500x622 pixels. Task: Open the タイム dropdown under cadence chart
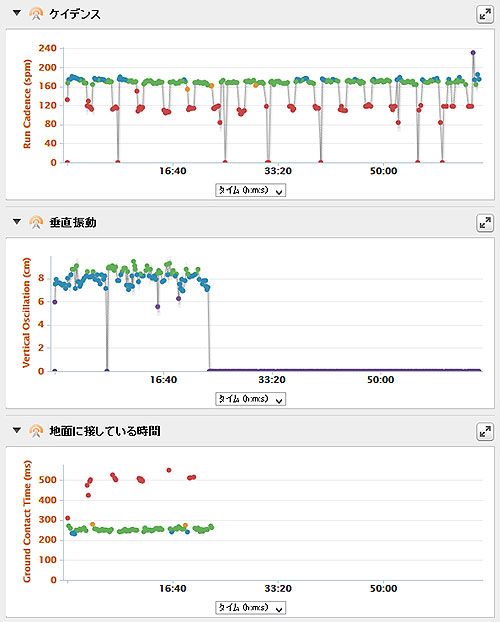(250, 190)
